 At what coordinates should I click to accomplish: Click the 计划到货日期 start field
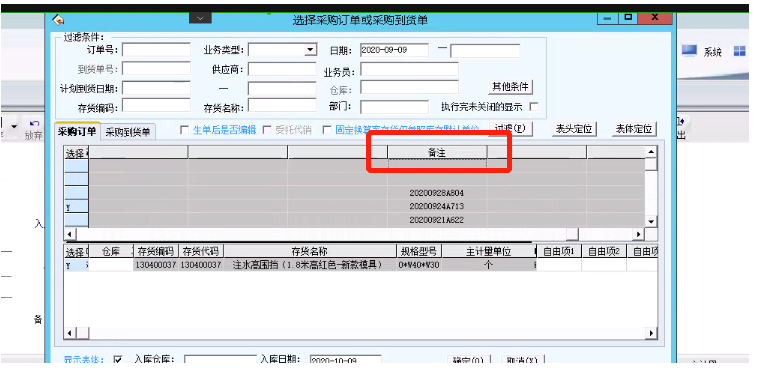pos(156,88)
